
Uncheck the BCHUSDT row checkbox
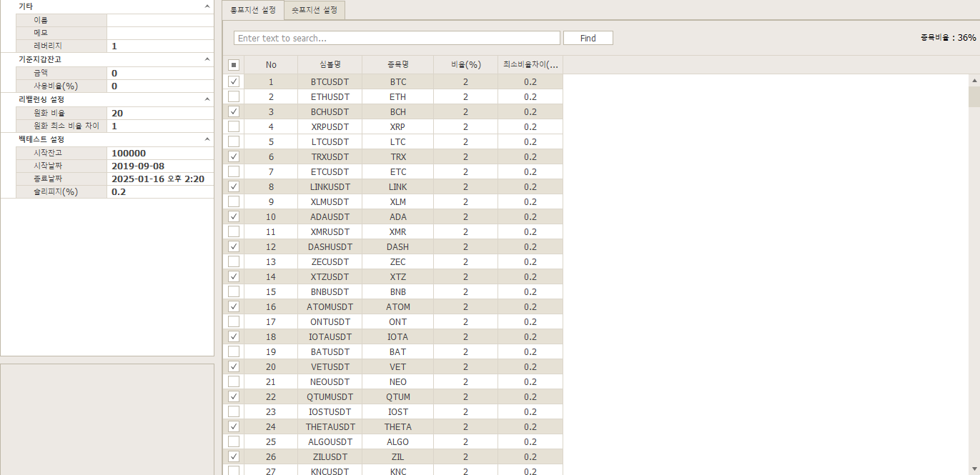coord(234,111)
